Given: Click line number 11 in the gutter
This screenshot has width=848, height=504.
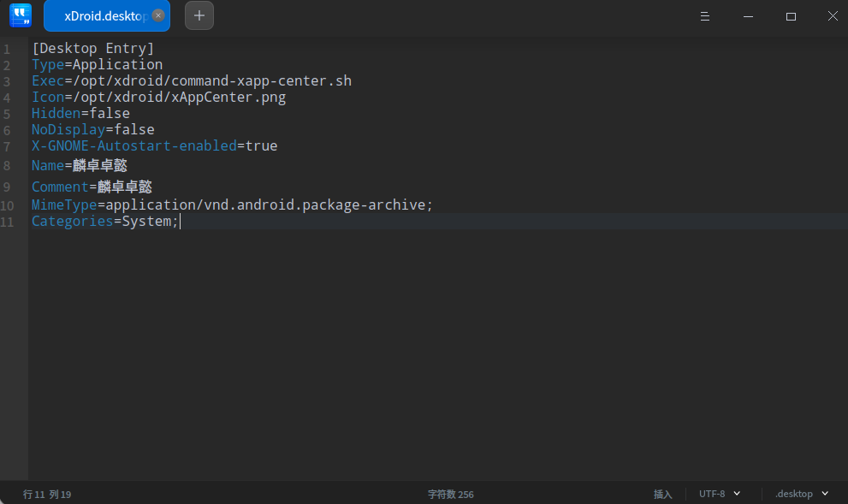Looking at the screenshot, I should [x=9, y=222].
